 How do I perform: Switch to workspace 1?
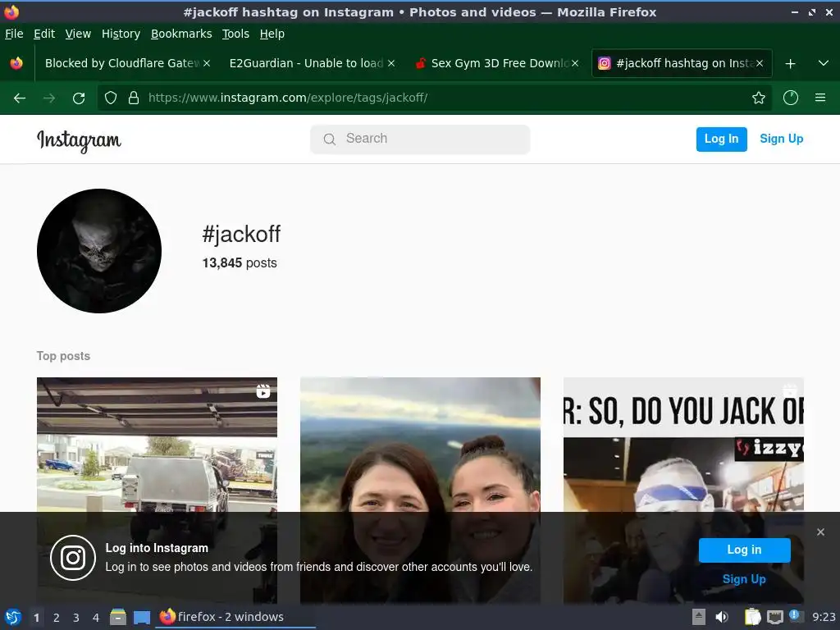pyautogui.click(x=36, y=618)
